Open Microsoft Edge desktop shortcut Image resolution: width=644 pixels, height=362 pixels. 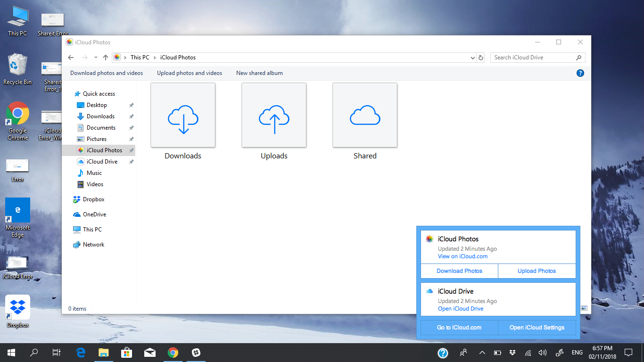coord(17,218)
